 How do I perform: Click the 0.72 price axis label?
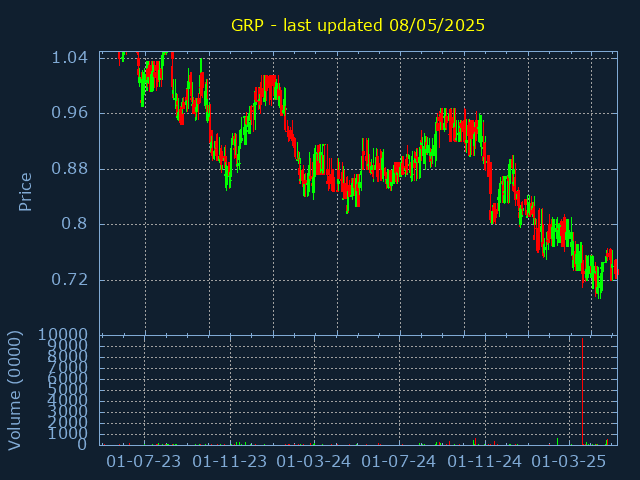coord(69,280)
